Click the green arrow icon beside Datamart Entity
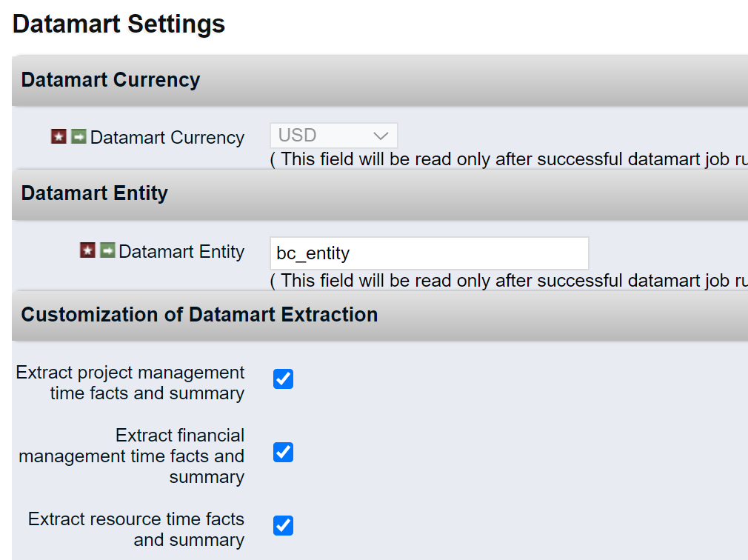748x560 pixels. (x=107, y=251)
